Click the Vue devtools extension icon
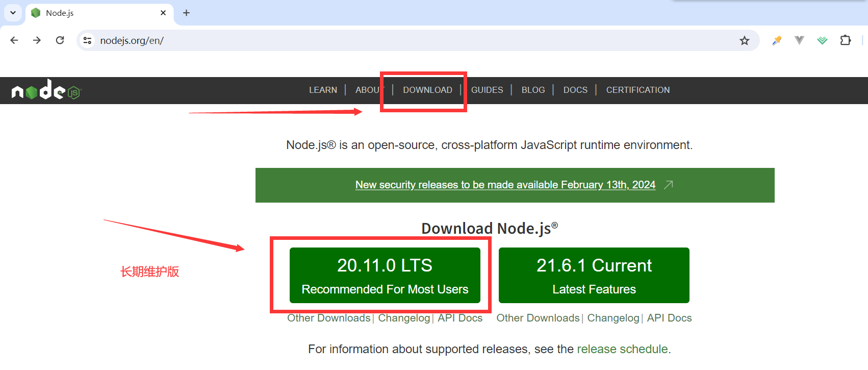This screenshot has height=370, width=868. click(x=799, y=40)
